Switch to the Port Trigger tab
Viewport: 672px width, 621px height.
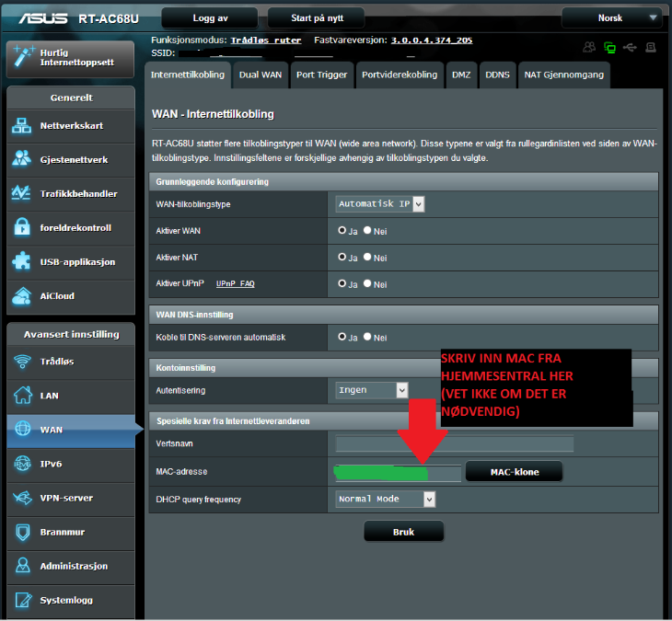[322, 75]
